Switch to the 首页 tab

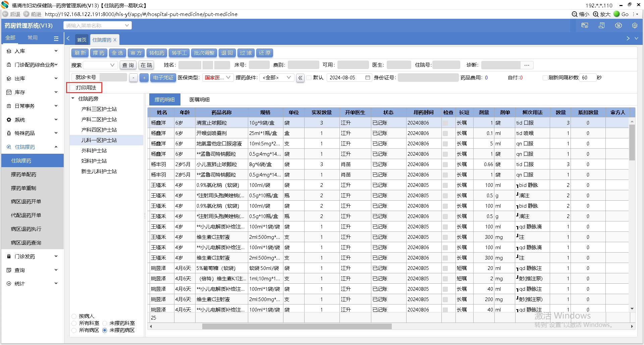click(x=82, y=40)
